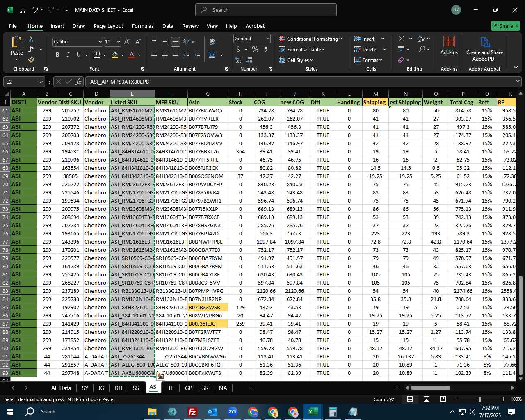Open the File menu
This screenshot has width=525, height=420.
pyautogui.click(x=13, y=26)
